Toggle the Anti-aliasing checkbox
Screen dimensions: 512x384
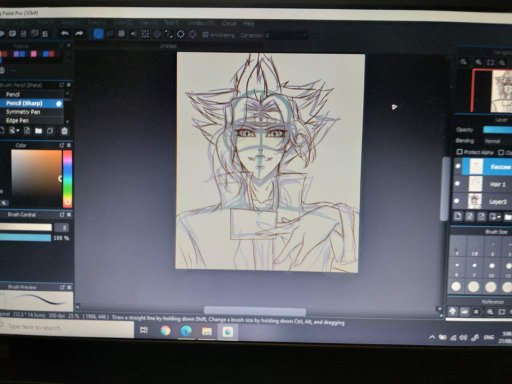coord(205,35)
